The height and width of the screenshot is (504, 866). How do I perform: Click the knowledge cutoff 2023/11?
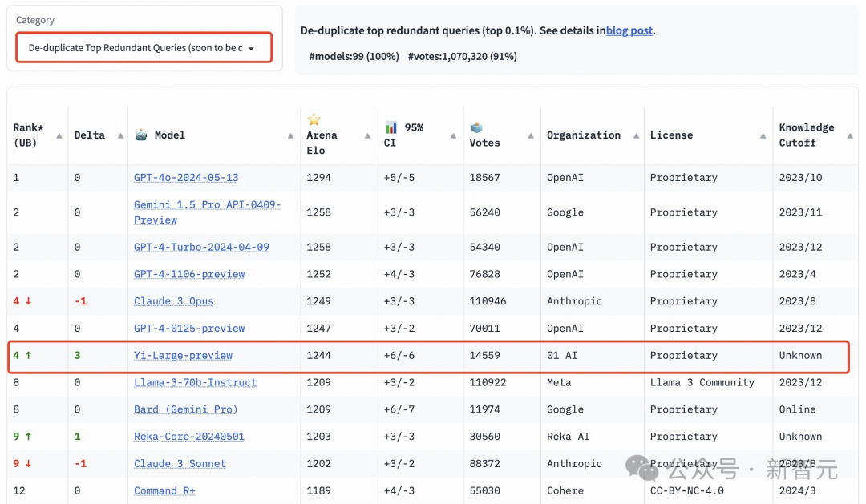click(x=800, y=212)
